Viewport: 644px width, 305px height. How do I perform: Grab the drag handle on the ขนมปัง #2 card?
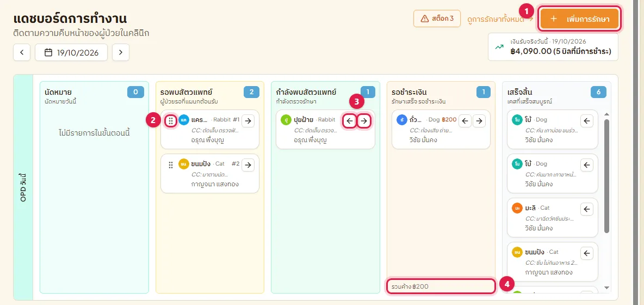pyautogui.click(x=170, y=165)
